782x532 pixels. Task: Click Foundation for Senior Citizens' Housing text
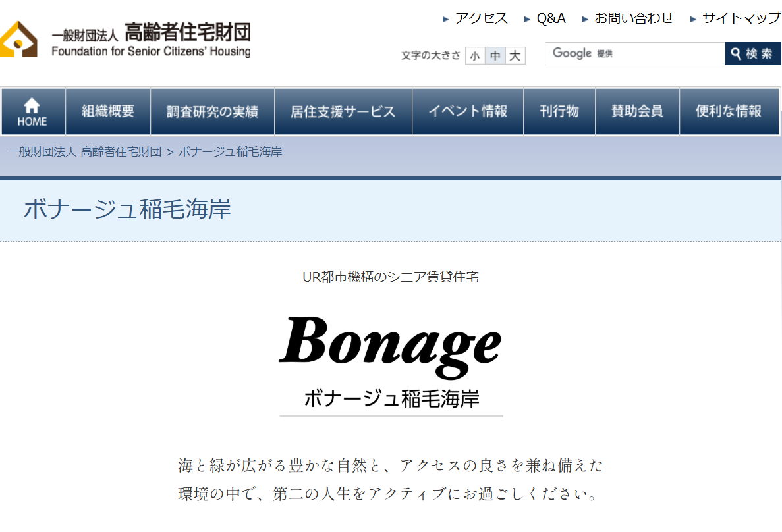[151, 52]
